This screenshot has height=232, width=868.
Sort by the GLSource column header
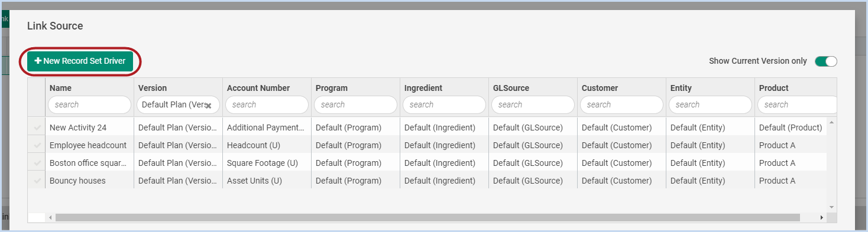[511, 88]
